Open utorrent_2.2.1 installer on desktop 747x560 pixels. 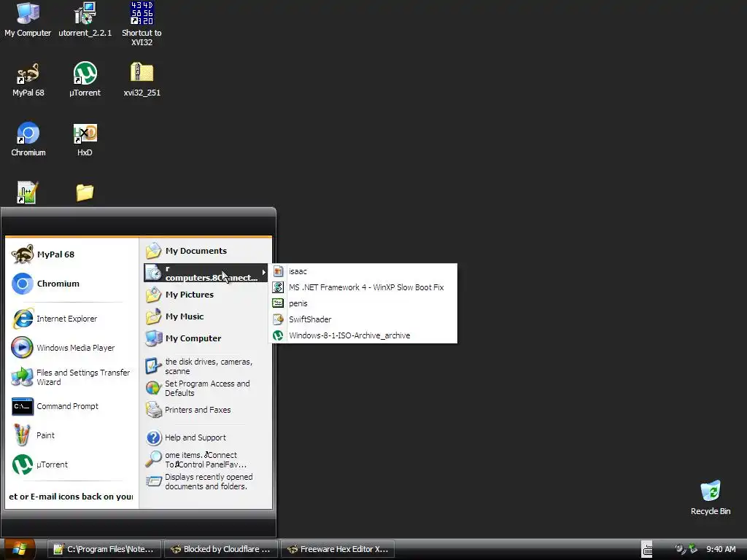click(x=85, y=19)
